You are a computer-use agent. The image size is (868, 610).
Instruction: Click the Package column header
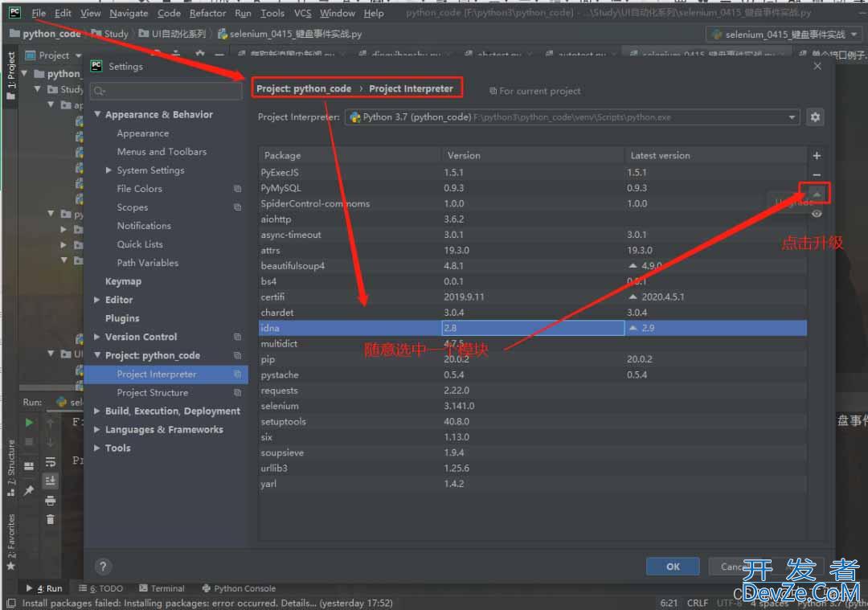[x=350, y=156]
